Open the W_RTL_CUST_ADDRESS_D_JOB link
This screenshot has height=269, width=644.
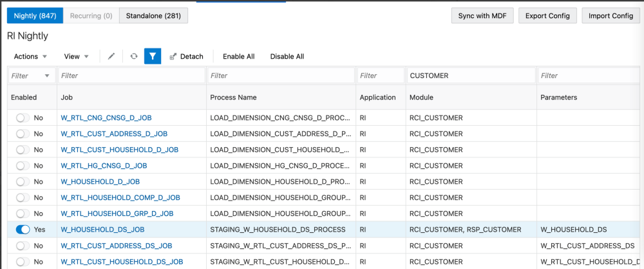[x=114, y=134]
